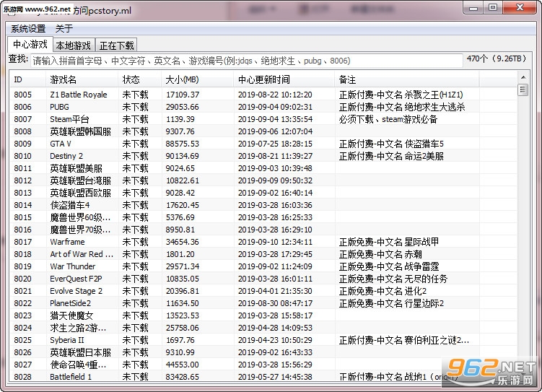Select the Battlefield 1 row
The width and height of the screenshot is (542, 392).
263,376
